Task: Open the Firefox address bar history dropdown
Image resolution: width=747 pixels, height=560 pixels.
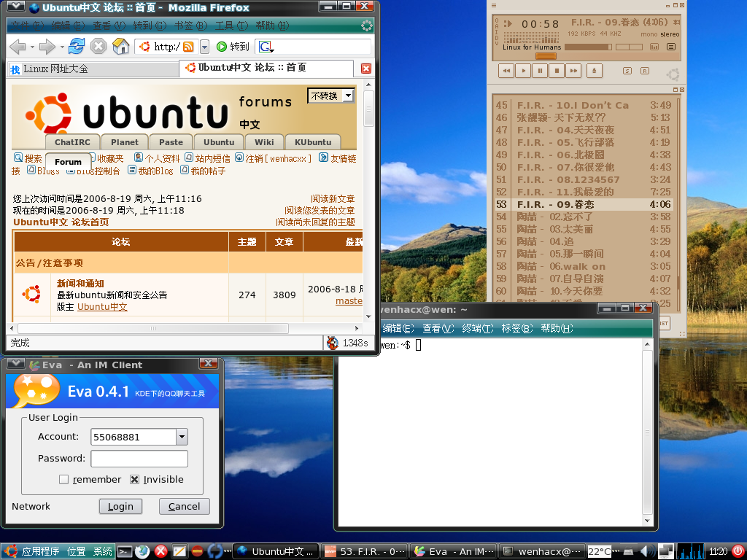Action: coord(204,47)
